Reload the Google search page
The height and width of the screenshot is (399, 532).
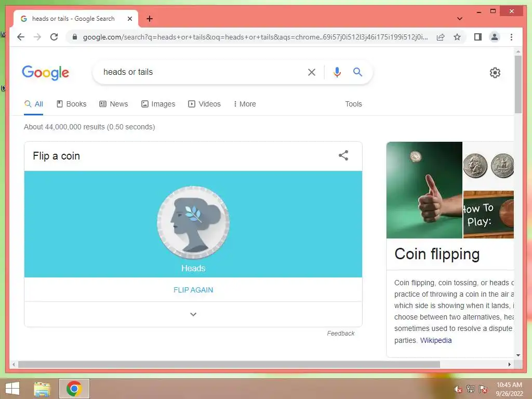tap(54, 37)
